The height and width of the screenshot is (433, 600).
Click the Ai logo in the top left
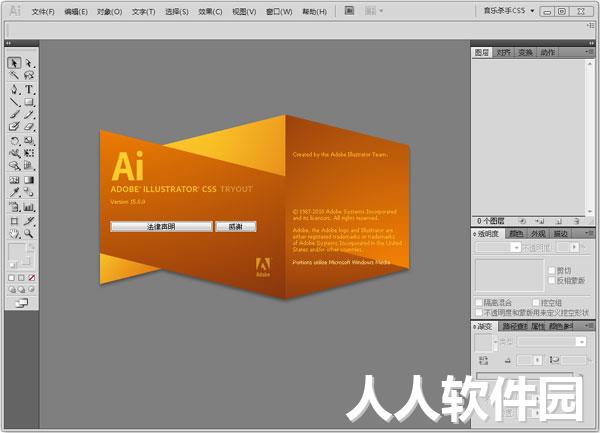click(15, 11)
